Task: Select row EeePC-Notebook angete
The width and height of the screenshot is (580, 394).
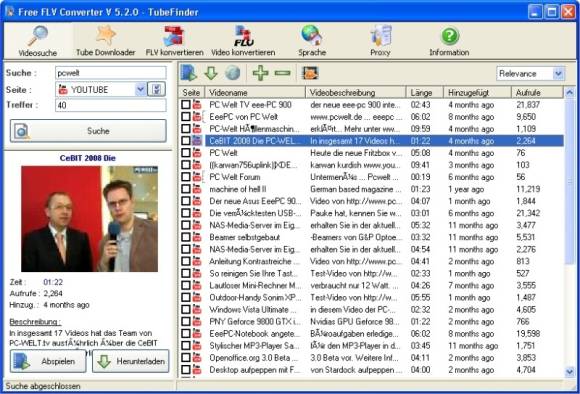Action: [371, 334]
